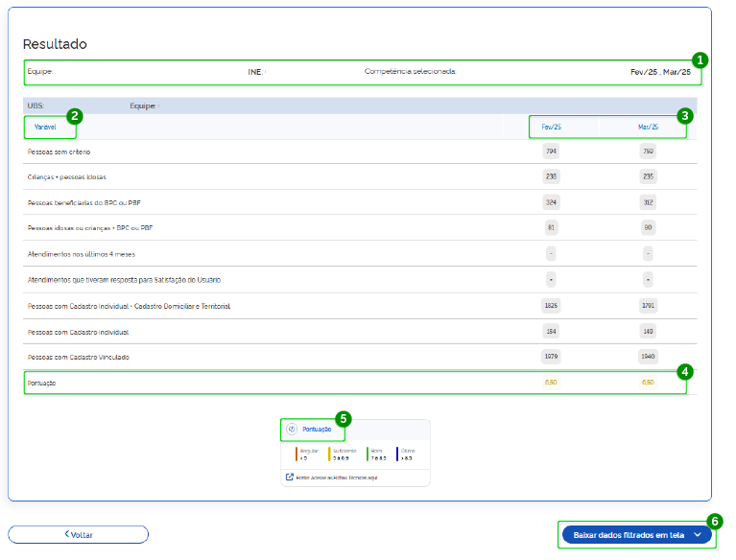Click green annotation badge number 3
The height and width of the screenshot is (560, 736).
[684, 116]
